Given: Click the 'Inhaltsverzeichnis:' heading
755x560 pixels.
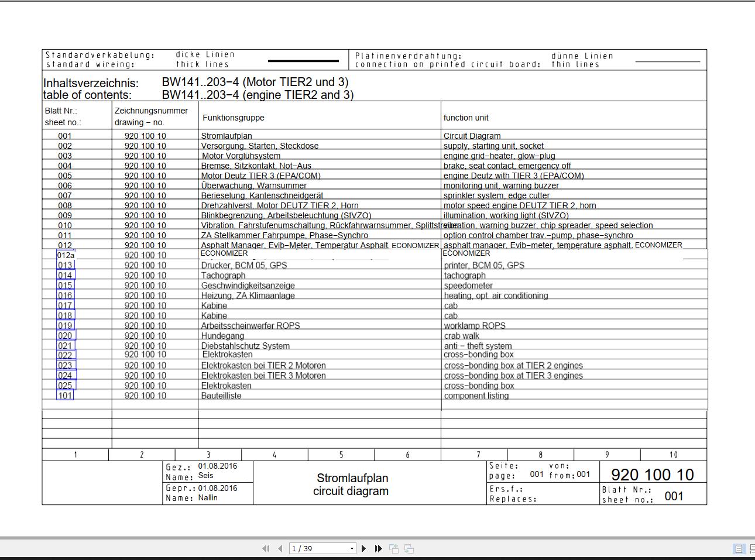Looking at the screenshot, I should pyautogui.click(x=91, y=83).
